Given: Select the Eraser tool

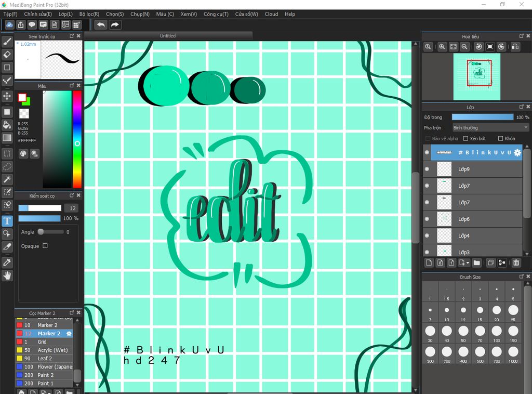Looking at the screenshot, I should click(x=7, y=54).
